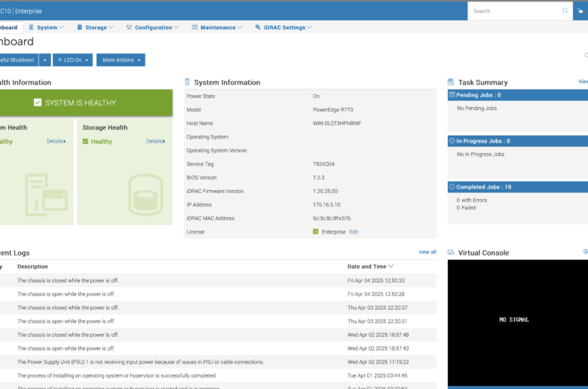Image resolution: width=588 pixels, height=389 pixels.
Task: View all recent logs
Action: tap(427, 252)
